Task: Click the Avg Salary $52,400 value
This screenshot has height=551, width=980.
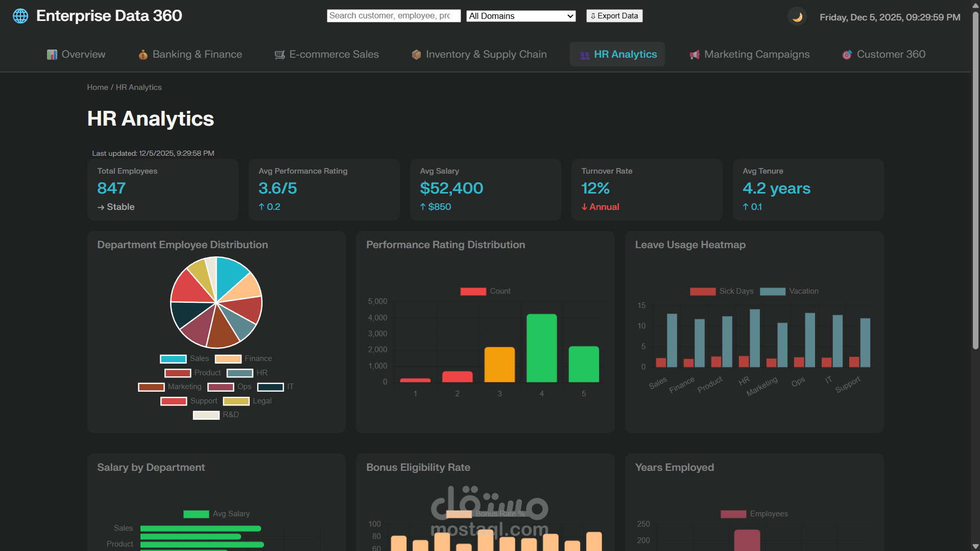Action: [x=451, y=188]
